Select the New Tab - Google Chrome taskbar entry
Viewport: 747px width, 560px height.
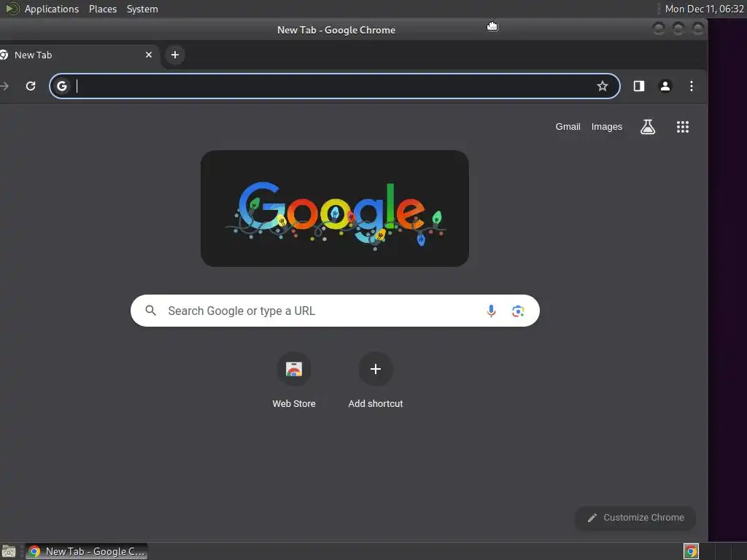(86, 551)
